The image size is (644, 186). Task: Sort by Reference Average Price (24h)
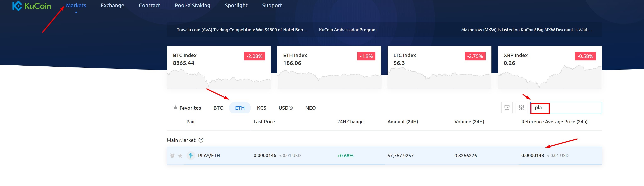(554, 122)
